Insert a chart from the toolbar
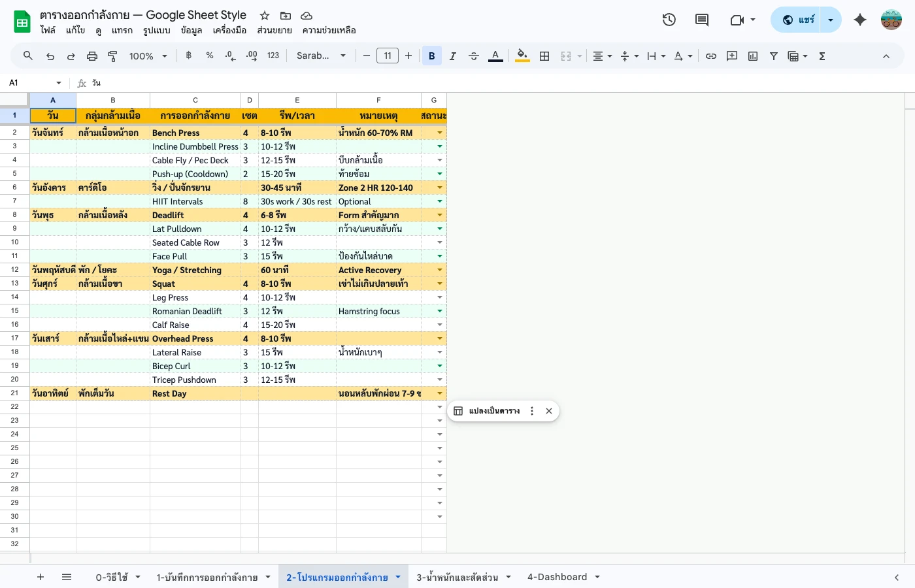This screenshot has height=588, width=915. tap(752, 56)
